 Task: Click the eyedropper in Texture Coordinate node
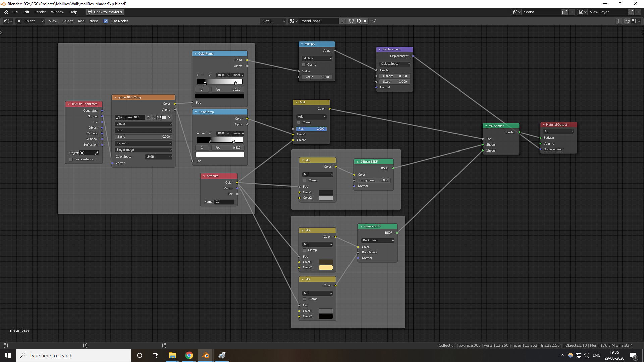coord(97,153)
